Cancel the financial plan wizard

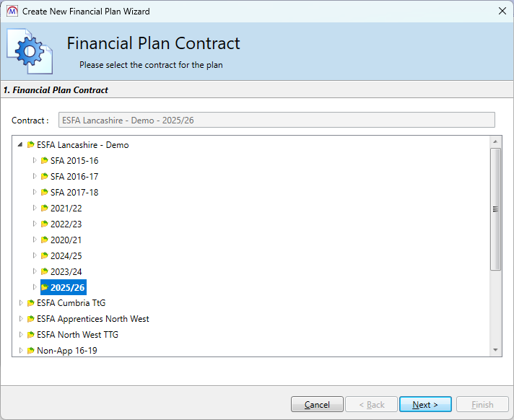(317, 405)
